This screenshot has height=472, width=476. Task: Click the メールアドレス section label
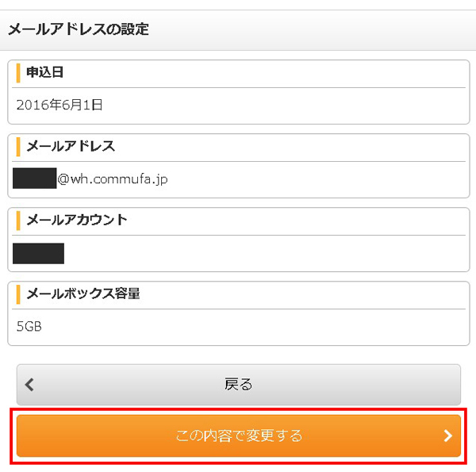pyautogui.click(x=71, y=146)
